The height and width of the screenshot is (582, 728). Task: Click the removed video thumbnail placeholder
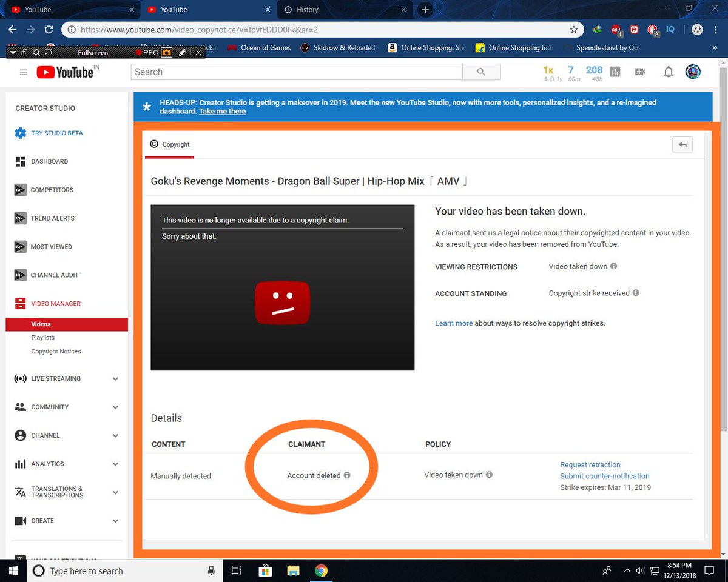pyautogui.click(x=283, y=287)
